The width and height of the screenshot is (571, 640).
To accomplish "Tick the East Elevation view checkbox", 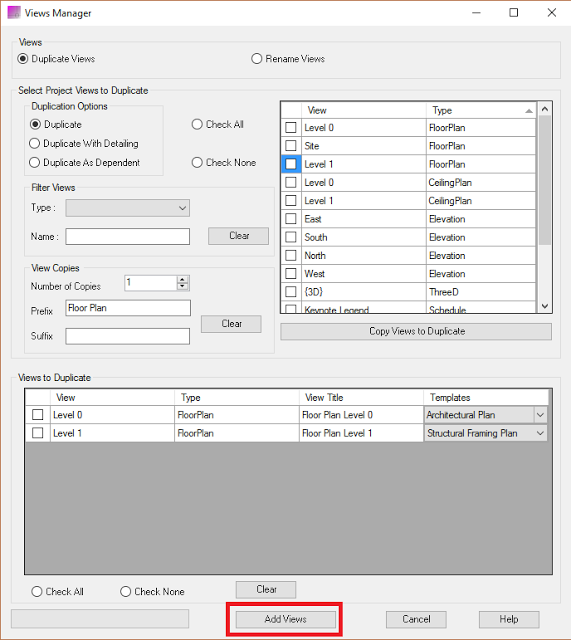I will pos(291,219).
